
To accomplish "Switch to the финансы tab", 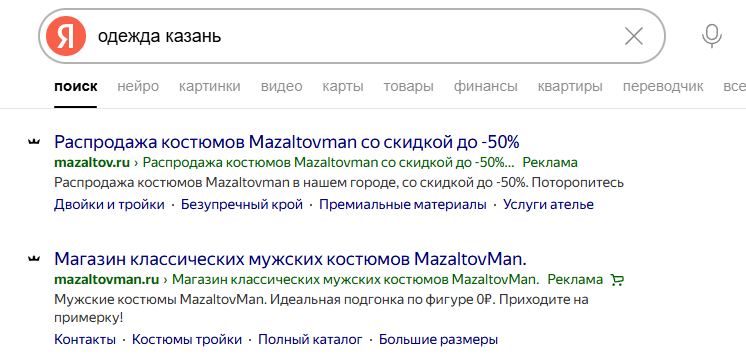I will (x=485, y=87).
